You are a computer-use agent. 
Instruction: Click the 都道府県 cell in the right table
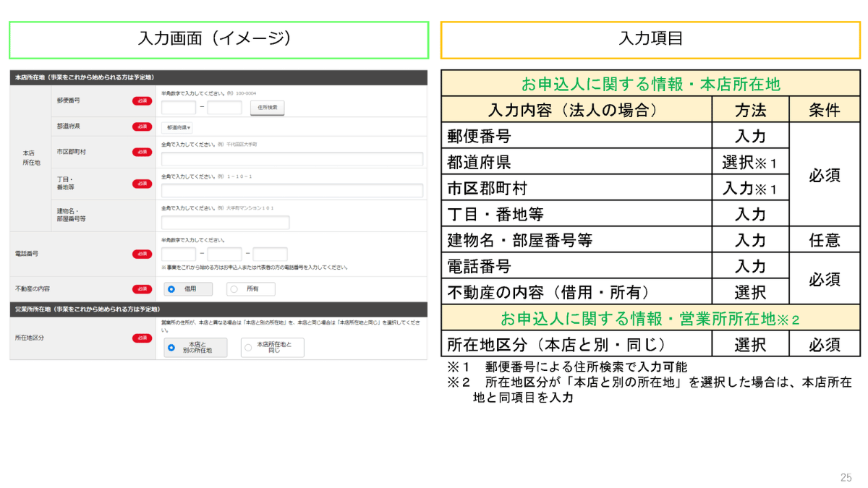[576, 162]
